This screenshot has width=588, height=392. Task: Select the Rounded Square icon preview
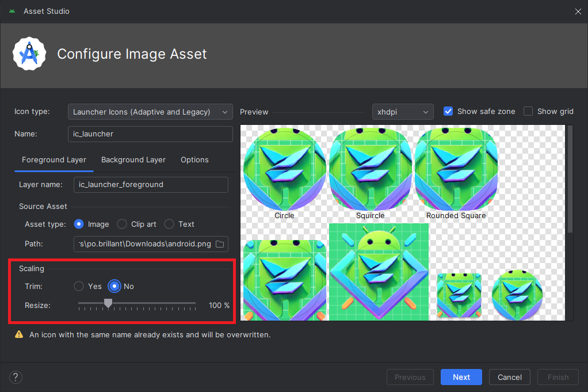pos(456,169)
